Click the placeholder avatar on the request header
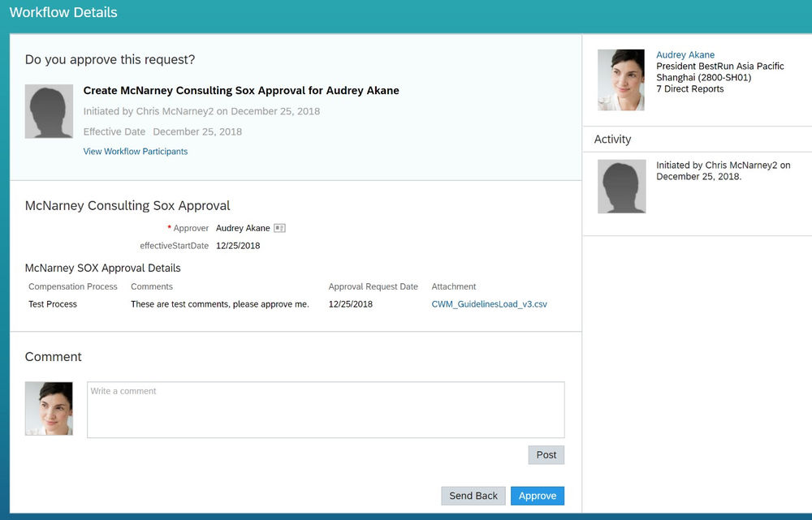 coord(49,110)
